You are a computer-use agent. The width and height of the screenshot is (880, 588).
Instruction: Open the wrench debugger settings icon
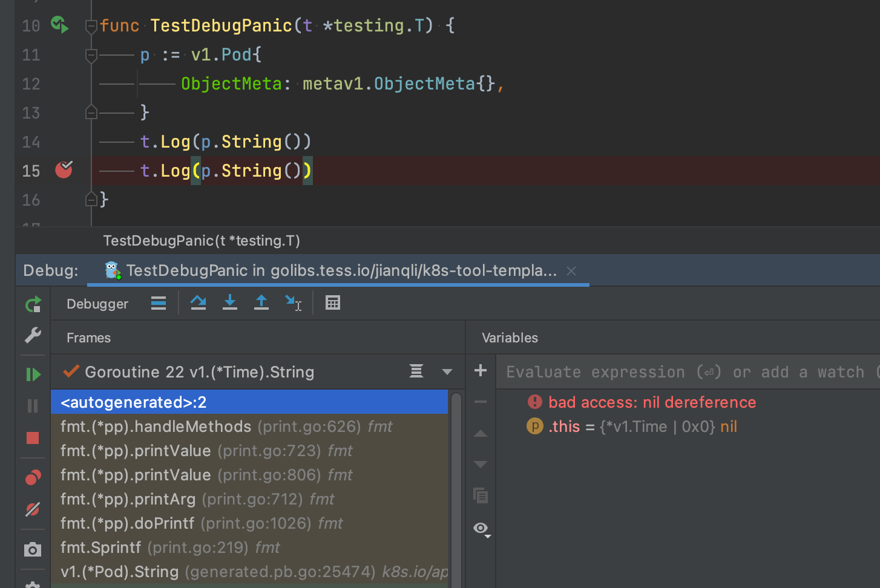pyautogui.click(x=33, y=335)
